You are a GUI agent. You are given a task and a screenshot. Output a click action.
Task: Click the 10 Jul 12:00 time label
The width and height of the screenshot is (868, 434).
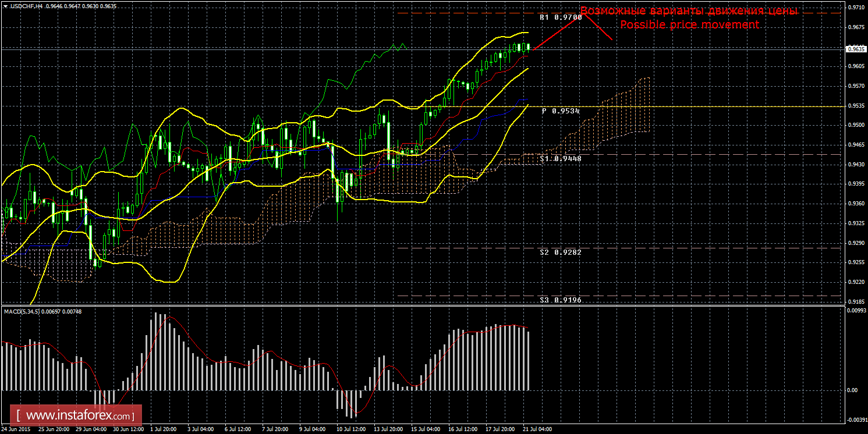point(350,429)
